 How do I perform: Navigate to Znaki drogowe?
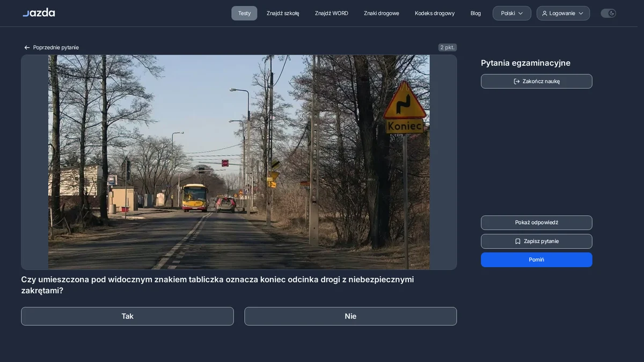[382, 13]
